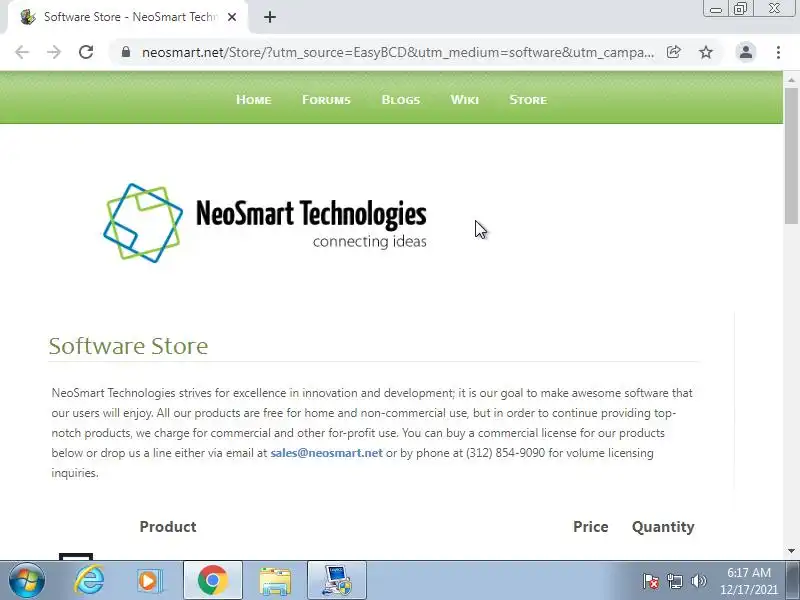Image resolution: width=800 pixels, height=600 pixels.
Task: Open the Home navigation link
Action: [254, 99]
